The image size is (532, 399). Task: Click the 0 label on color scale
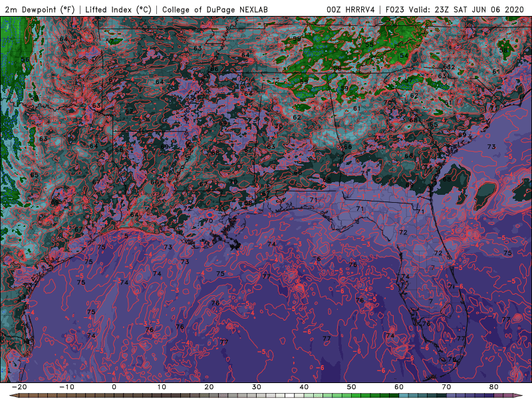click(x=114, y=387)
